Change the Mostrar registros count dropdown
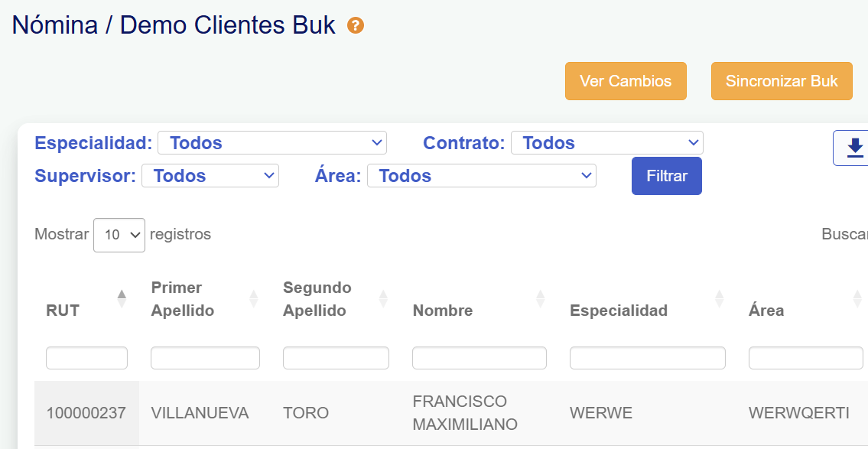Screen dimensions: 868x449 (119, 235)
